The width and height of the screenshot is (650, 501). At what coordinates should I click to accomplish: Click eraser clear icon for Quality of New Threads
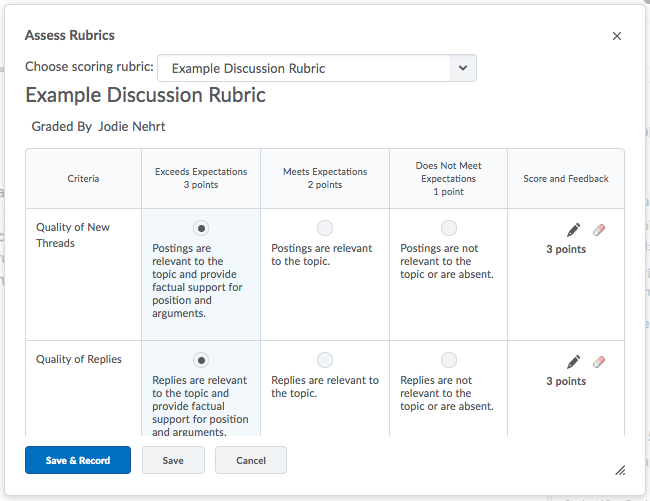599,230
